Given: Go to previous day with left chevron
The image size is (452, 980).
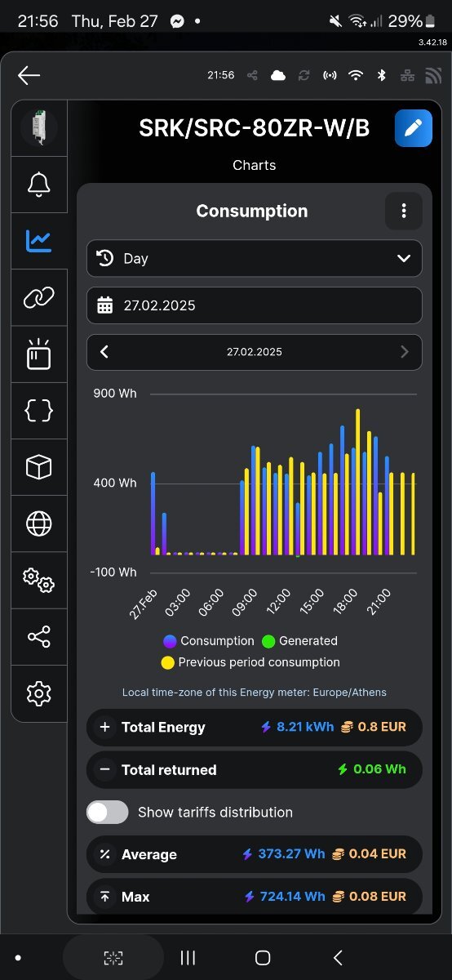Looking at the screenshot, I should tap(104, 352).
